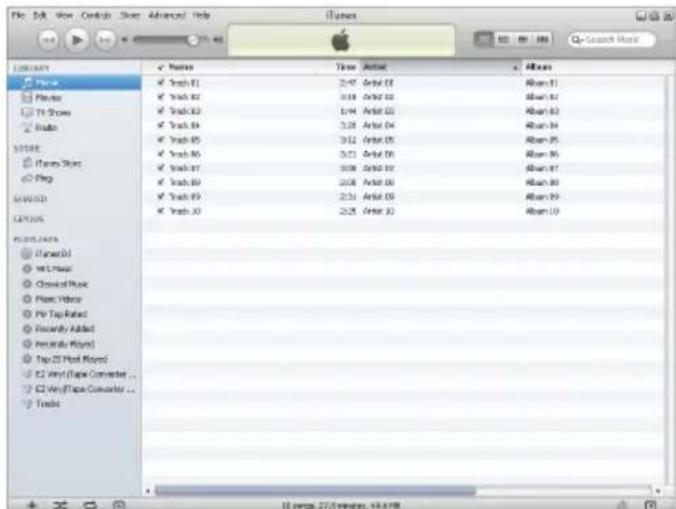
Task: Uncheck the checkbox for Track 06
Action: point(161,154)
